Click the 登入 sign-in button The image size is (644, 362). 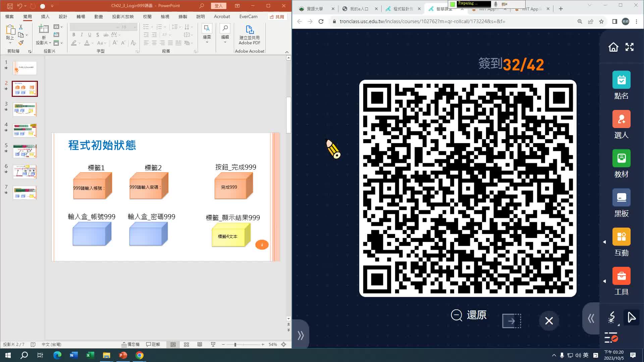(x=219, y=6)
